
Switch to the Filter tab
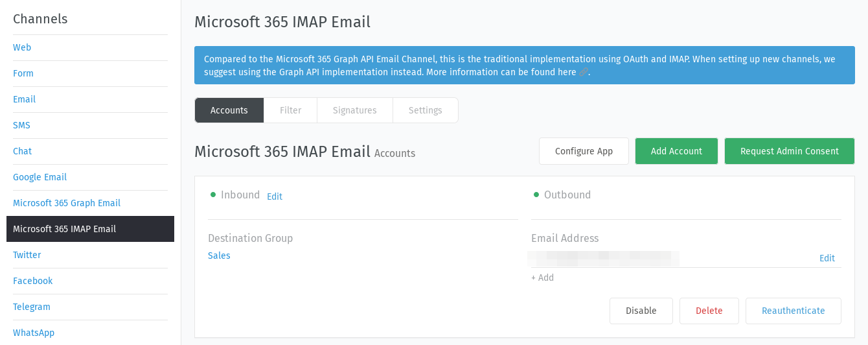click(291, 110)
